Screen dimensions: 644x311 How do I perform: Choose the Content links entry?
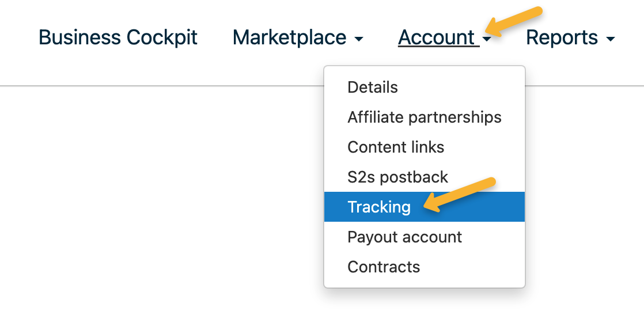[396, 147]
